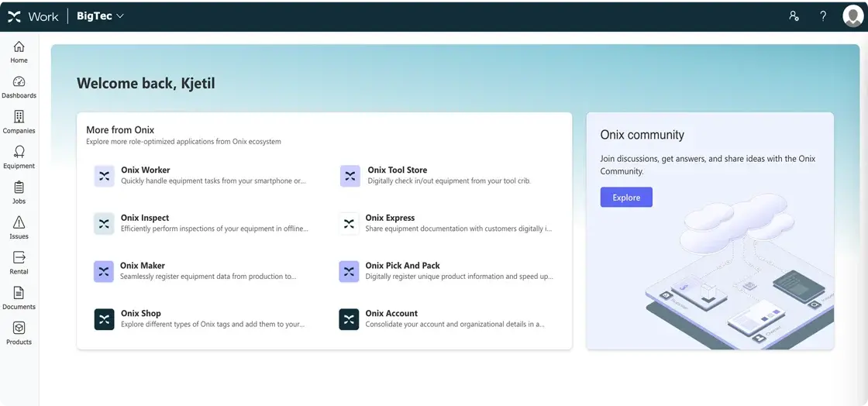Click the Onix Pick And Pack icon
The image size is (868, 406).
coord(349,272)
